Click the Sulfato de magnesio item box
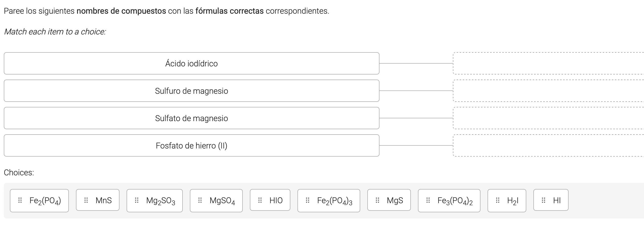 coord(192,118)
